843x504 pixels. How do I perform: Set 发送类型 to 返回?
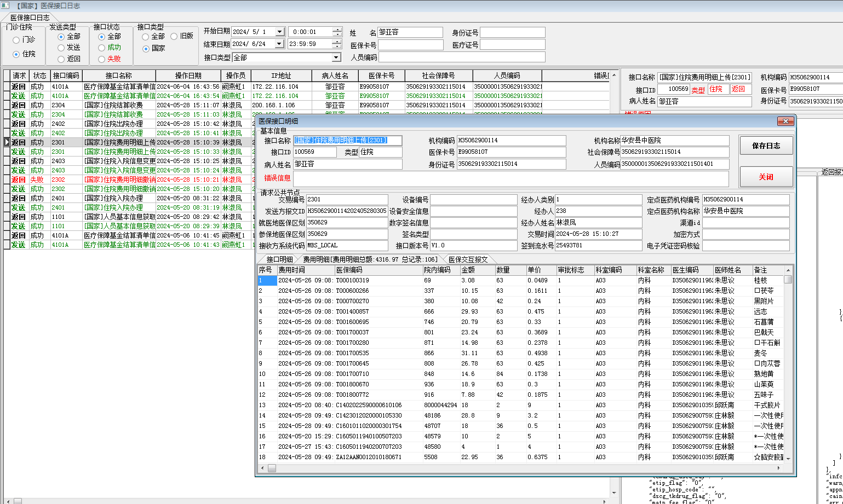coord(61,59)
